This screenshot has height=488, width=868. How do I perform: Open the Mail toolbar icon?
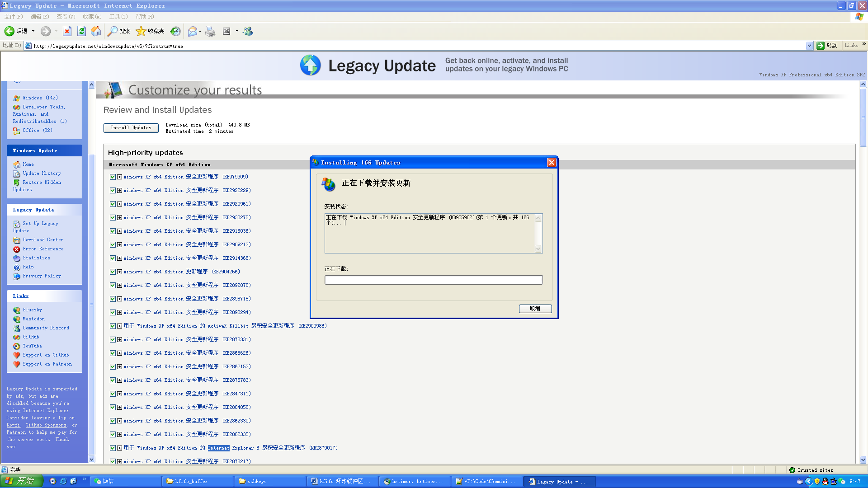coord(193,31)
